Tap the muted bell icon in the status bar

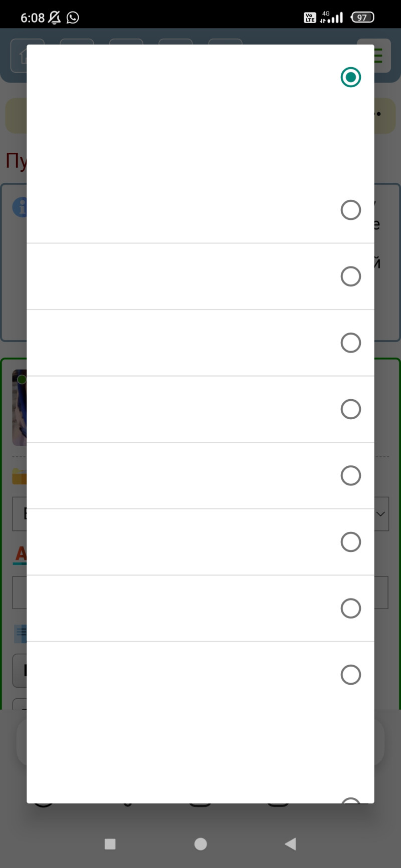(x=54, y=18)
